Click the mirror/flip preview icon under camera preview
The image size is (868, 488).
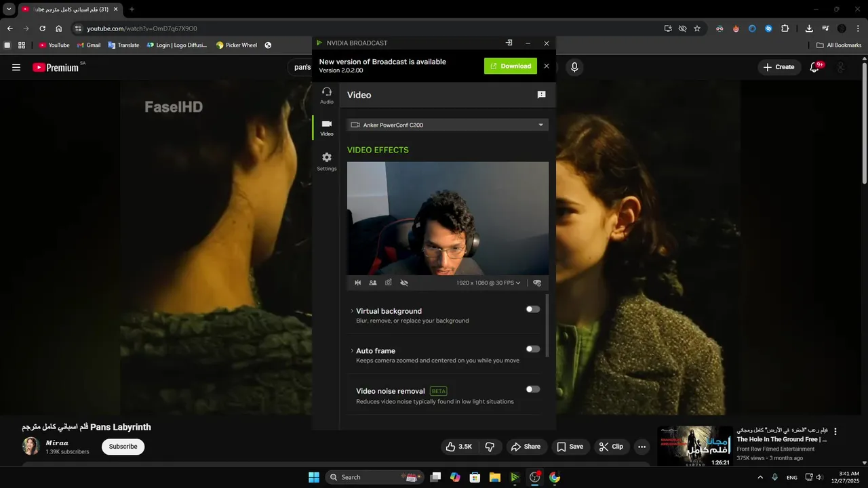tap(358, 283)
